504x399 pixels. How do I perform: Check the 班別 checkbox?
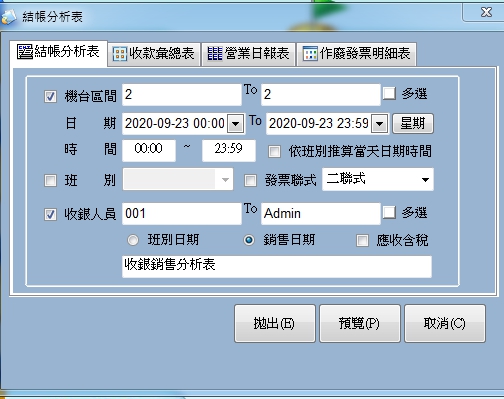coord(50,180)
